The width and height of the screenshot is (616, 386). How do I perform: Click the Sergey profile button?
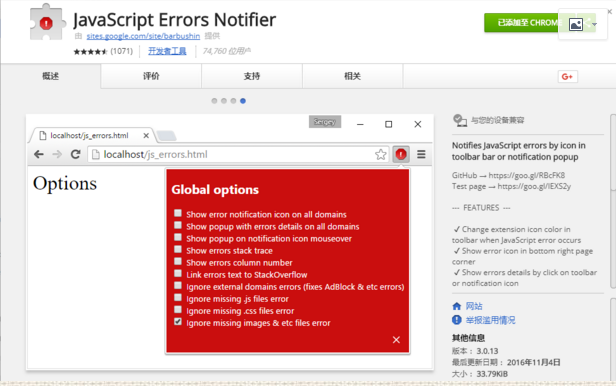pyautogui.click(x=325, y=122)
